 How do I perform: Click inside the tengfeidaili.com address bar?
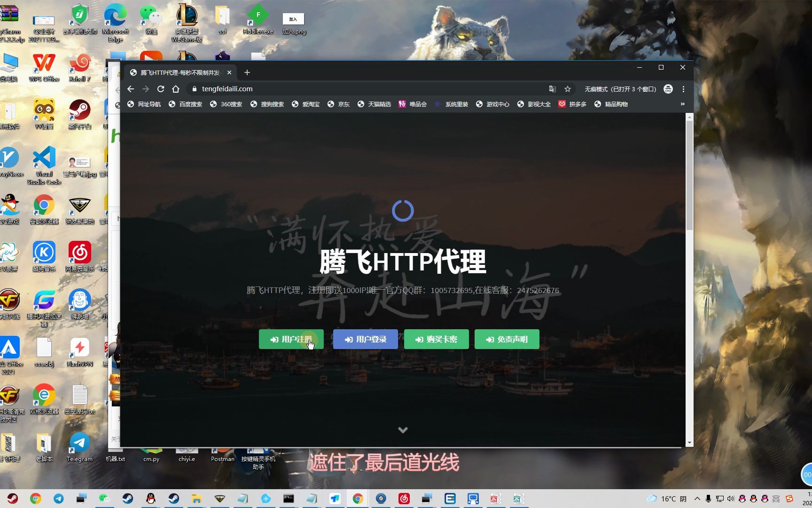click(282, 88)
